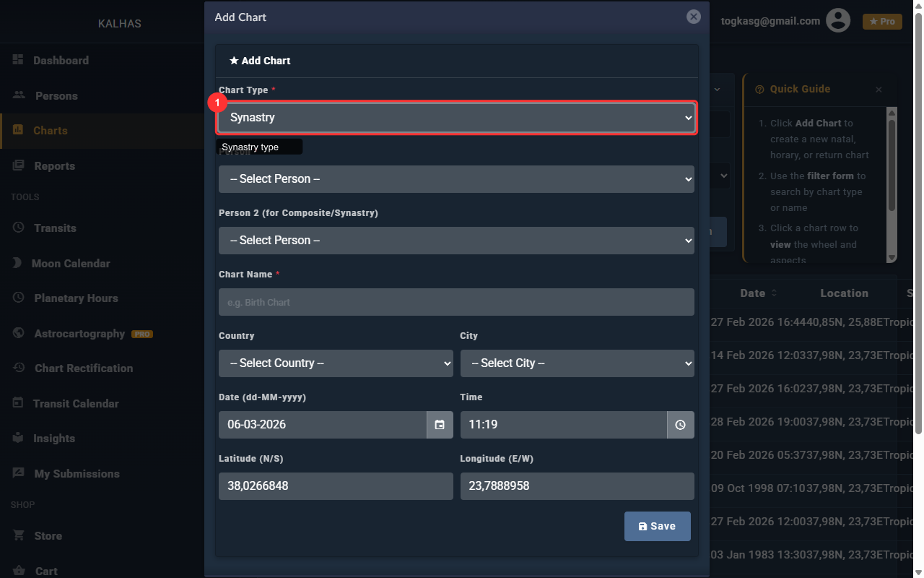Viewport: 924px width, 578px height.
Task: Click the Dashboard grid icon
Action: coord(18,60)
